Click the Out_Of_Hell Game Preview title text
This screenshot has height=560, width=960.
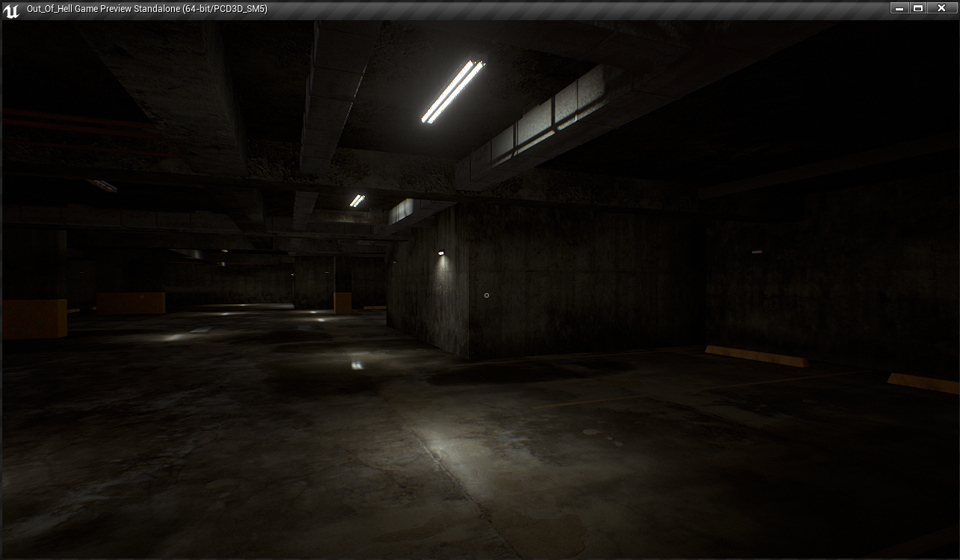147,9
